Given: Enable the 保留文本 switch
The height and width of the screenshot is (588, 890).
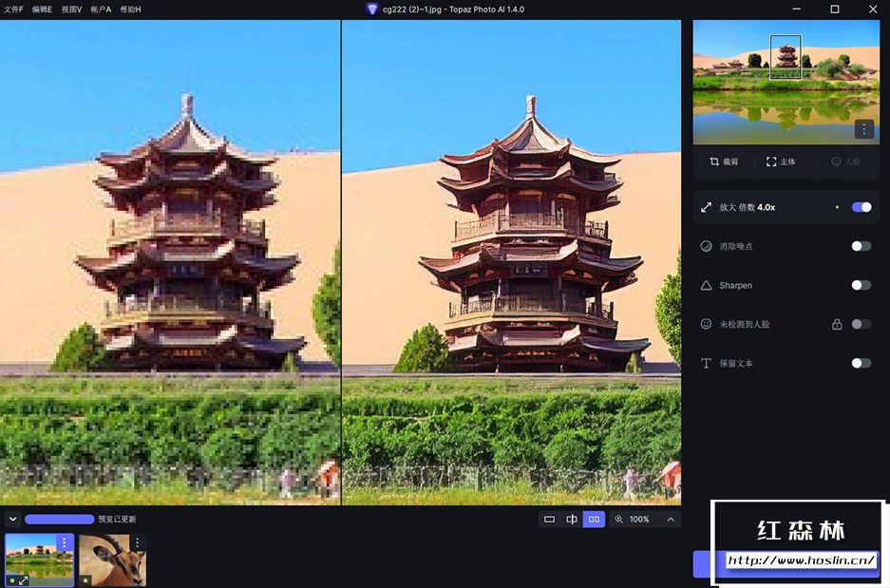Looking at the screenshot, I should [862, 363].
